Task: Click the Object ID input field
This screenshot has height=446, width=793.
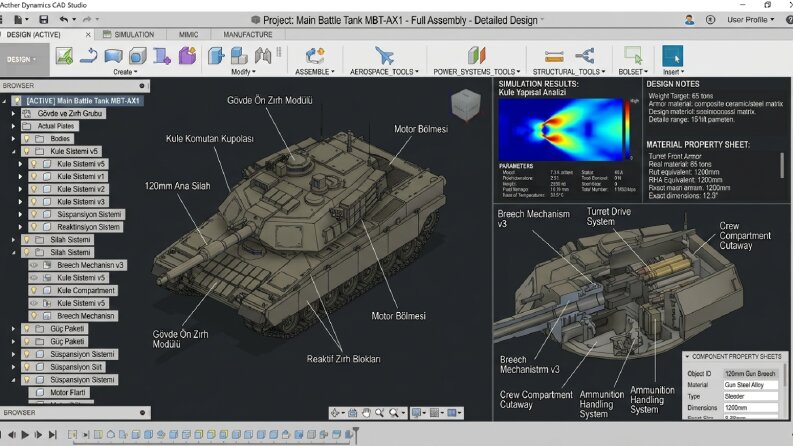Action: [751, 374]
